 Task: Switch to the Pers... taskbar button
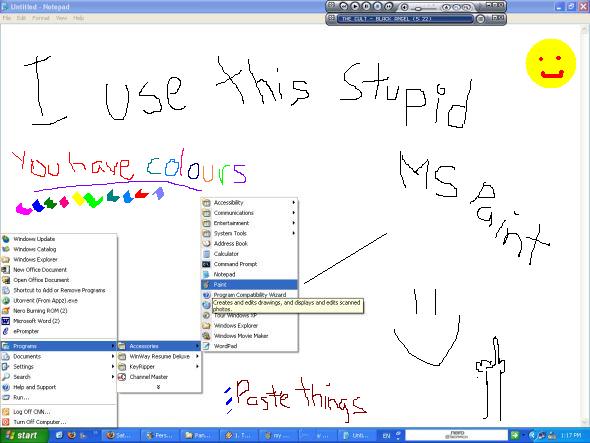[160, 435]
